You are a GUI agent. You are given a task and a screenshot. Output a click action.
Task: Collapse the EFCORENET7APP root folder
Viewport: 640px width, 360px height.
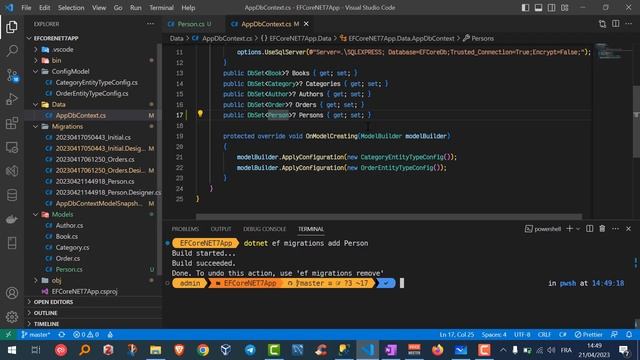pos(29,38)
